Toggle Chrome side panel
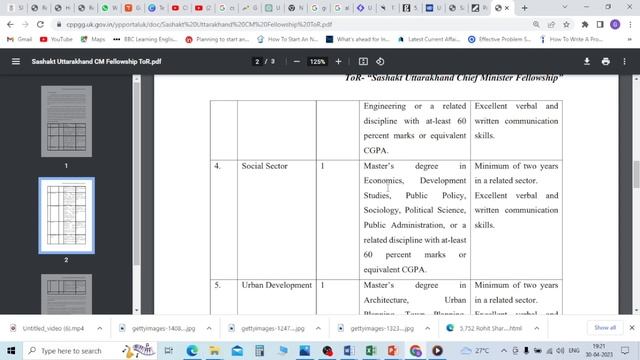Image resolution: width=640 pixels, height=360 pixels. tap(600, 24)
